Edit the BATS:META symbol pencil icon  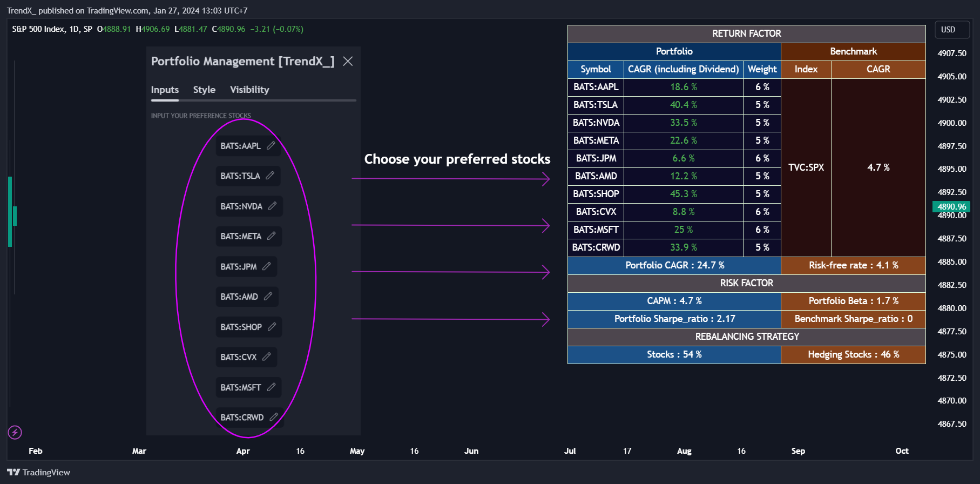271,236
